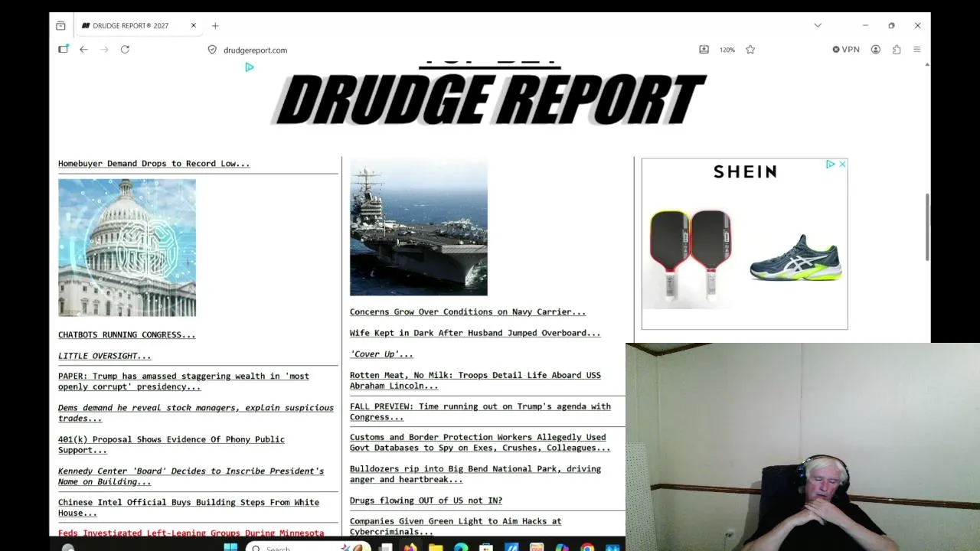Close the DRUDGE REPORT 2027 tab
The image size is (980, 551).
click(x=194, y=25)
